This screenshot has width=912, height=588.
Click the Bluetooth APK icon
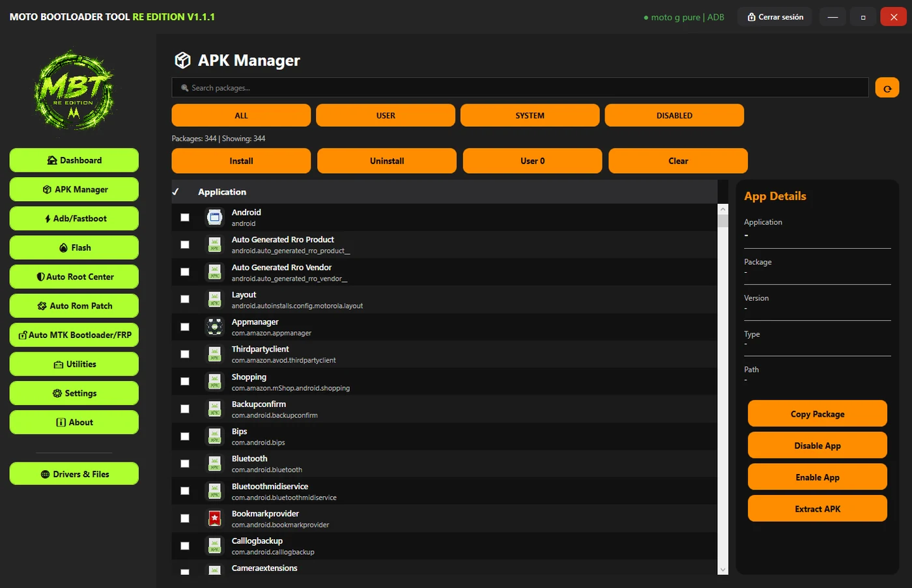(214, 464)
